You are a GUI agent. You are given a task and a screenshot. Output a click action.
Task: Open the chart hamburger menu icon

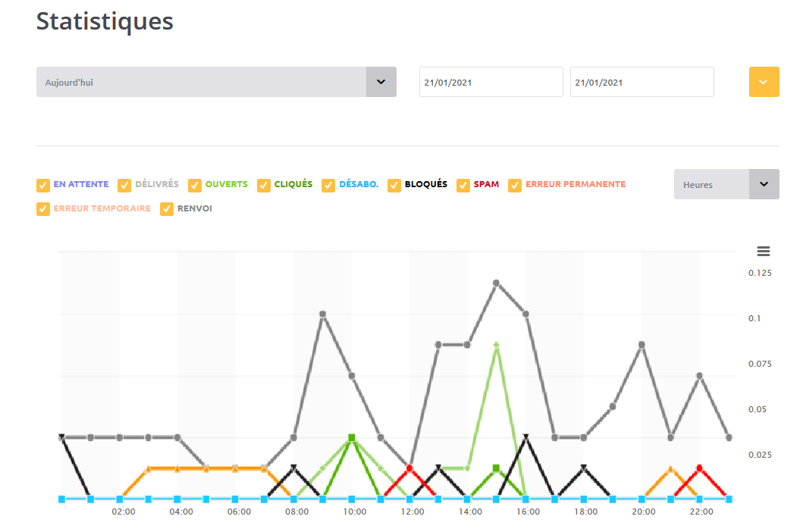[x=763, y=251]
